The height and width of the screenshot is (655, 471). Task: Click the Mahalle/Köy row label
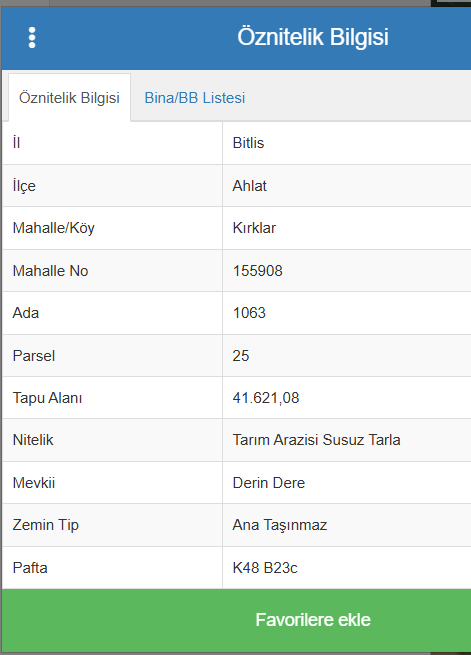[x=54, y=228]
